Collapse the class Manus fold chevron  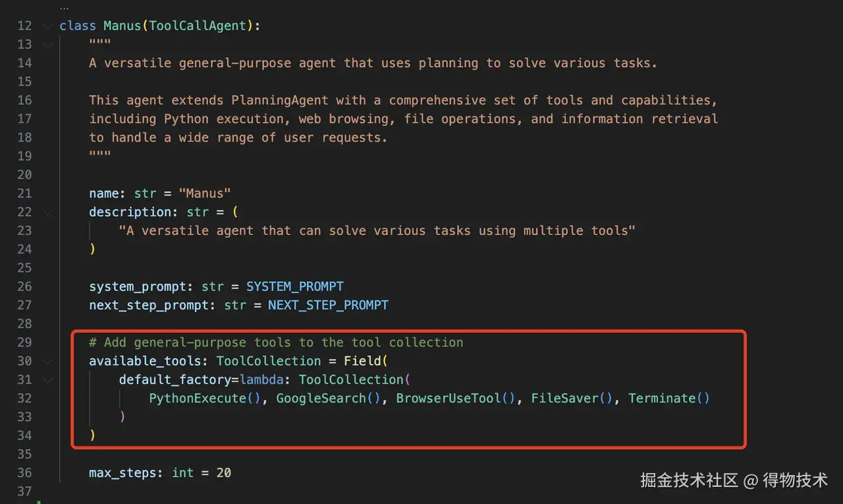tap(46, 26)
